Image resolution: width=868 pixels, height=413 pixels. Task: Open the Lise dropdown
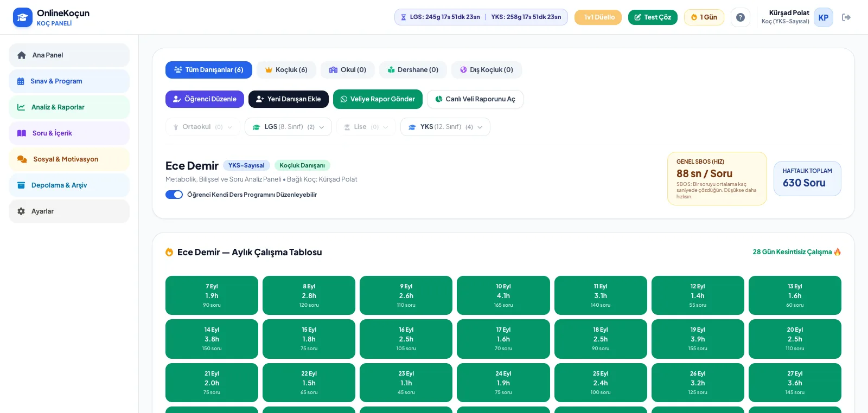366,127
